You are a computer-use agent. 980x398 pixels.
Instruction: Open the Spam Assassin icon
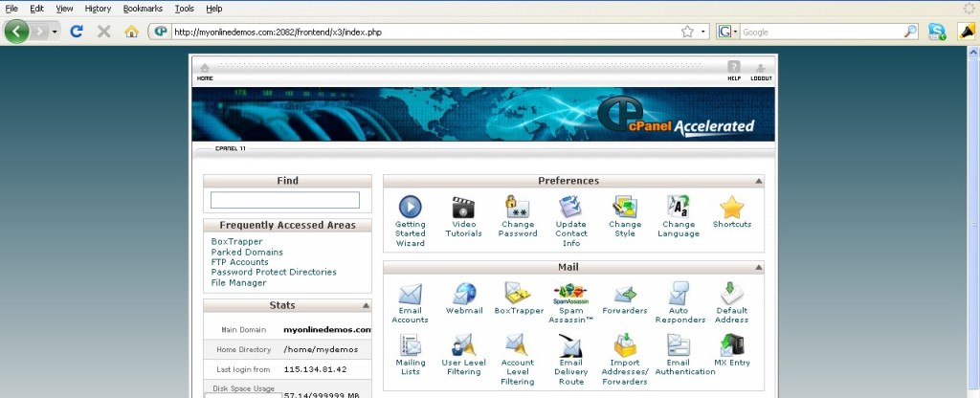click(x=570, y=294)
